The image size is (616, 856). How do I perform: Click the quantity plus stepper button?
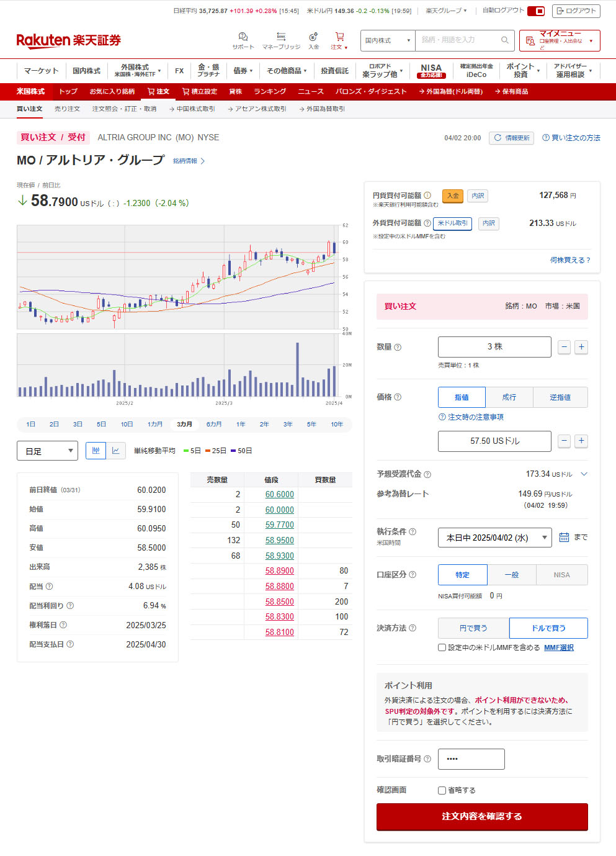581,347
